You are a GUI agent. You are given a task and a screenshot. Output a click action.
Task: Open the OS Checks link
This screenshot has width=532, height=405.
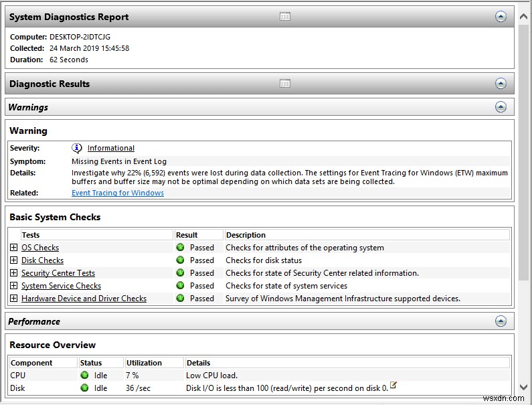click(x=40, y=248)
